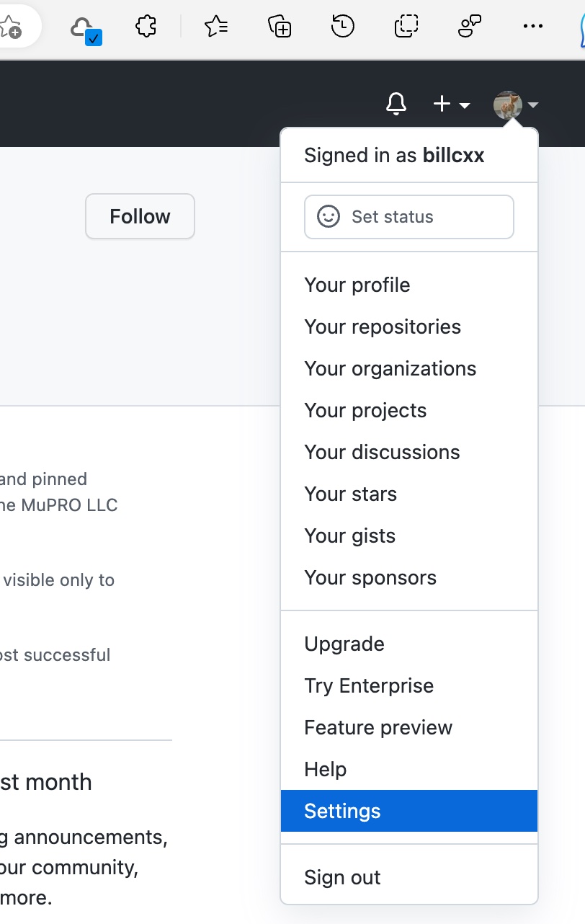The image size is (585, 924).
Task: Open GitHub notifications bell
Action: pos(396,105)
